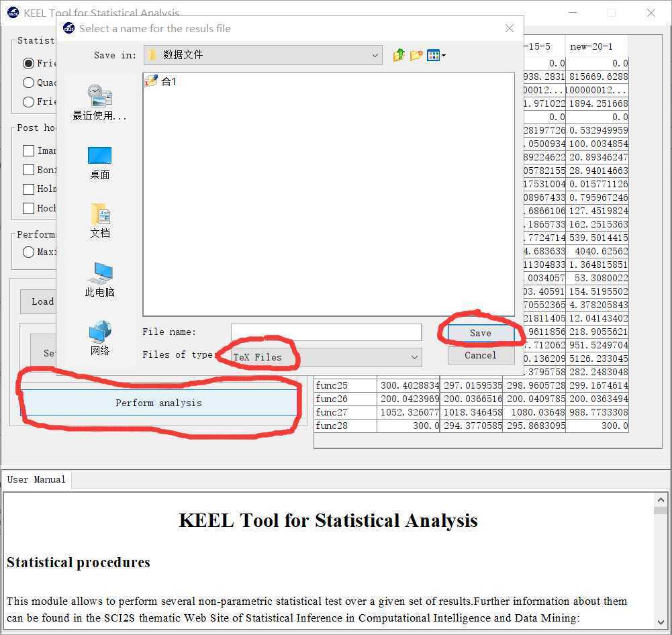
Task: Click the KEEL logo in main window title
Action: (x=13, y=13)
